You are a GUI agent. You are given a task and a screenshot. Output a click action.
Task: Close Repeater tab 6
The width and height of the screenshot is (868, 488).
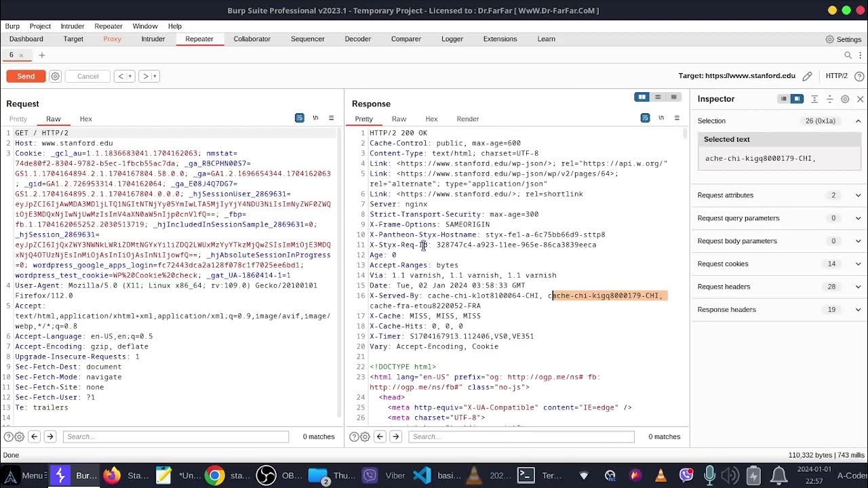click(x=21, y=55)
